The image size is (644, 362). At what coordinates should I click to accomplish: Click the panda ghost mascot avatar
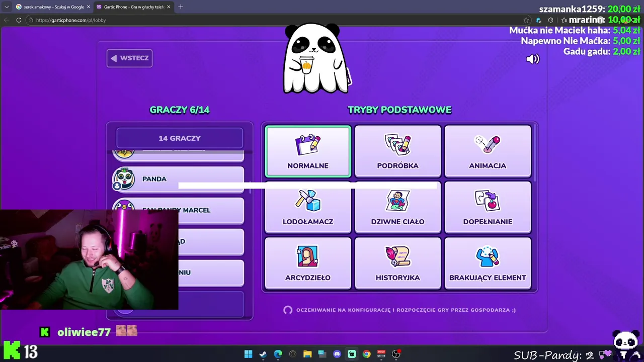315,58
